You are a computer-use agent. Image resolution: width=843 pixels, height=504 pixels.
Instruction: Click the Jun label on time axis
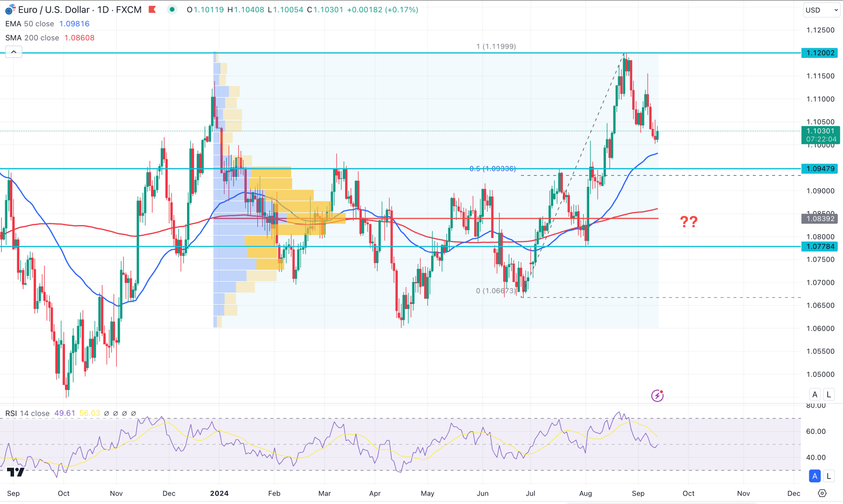(483, 493)
